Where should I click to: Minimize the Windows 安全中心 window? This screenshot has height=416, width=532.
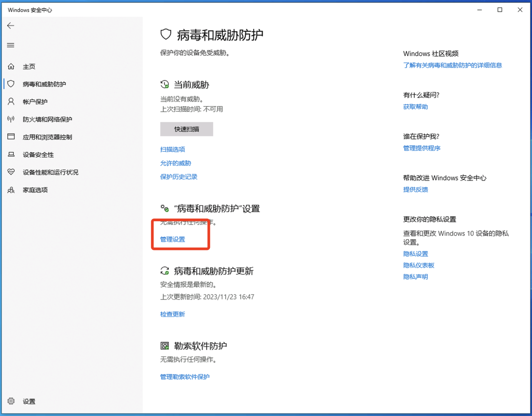click(x=480, y=10)
